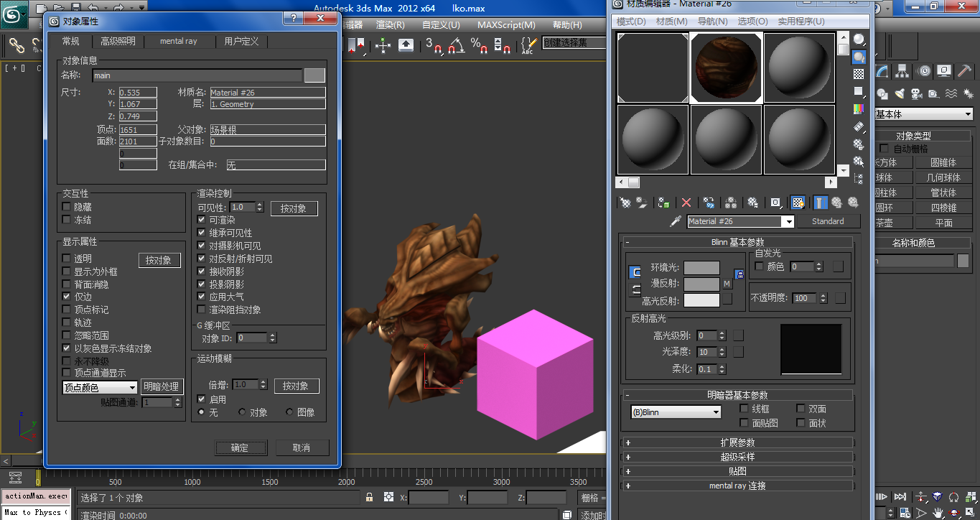Click the 漫反射 color swatch
980x520 pixels.
(x=701, y=284)
